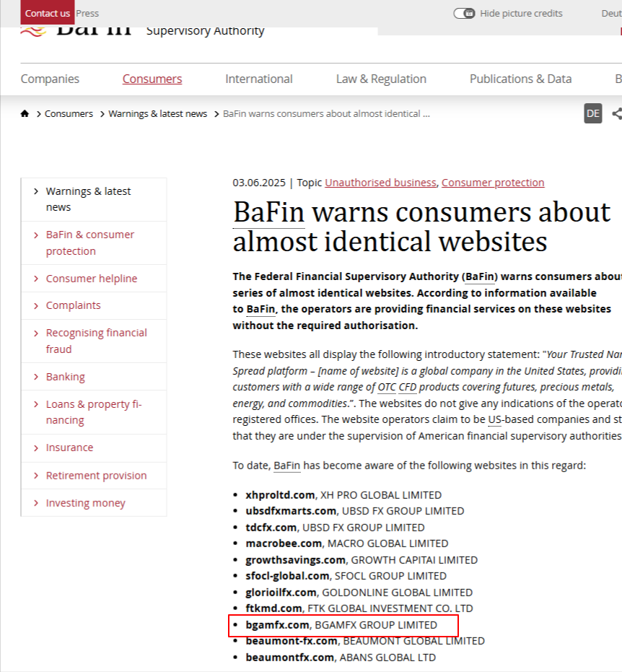
Task: Switch language with the DE button
Action: click(593, 113)
